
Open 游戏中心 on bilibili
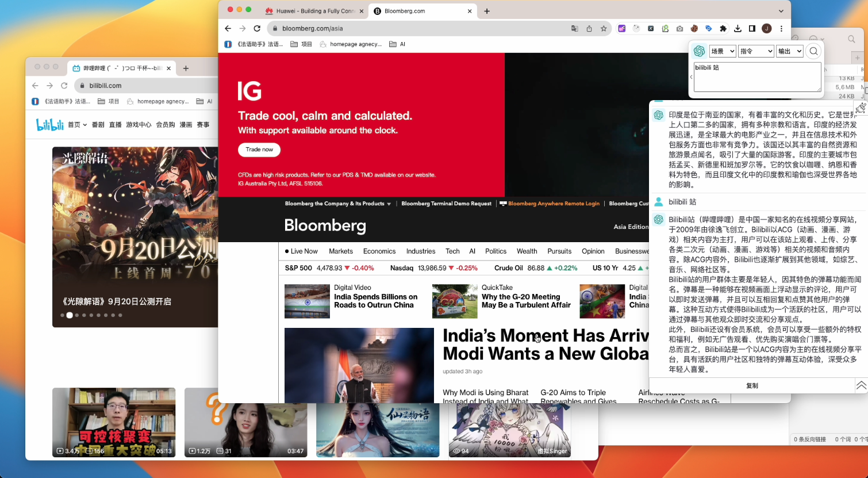point(139,125)
